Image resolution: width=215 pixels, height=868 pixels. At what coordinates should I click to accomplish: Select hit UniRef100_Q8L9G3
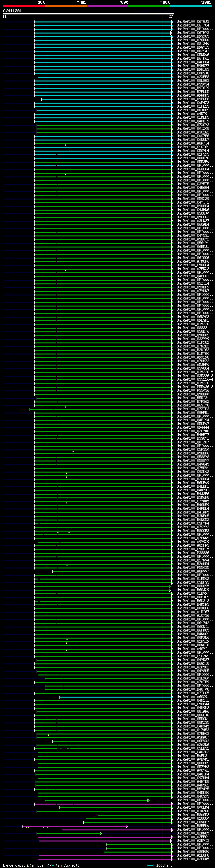(x=193, y=81)
